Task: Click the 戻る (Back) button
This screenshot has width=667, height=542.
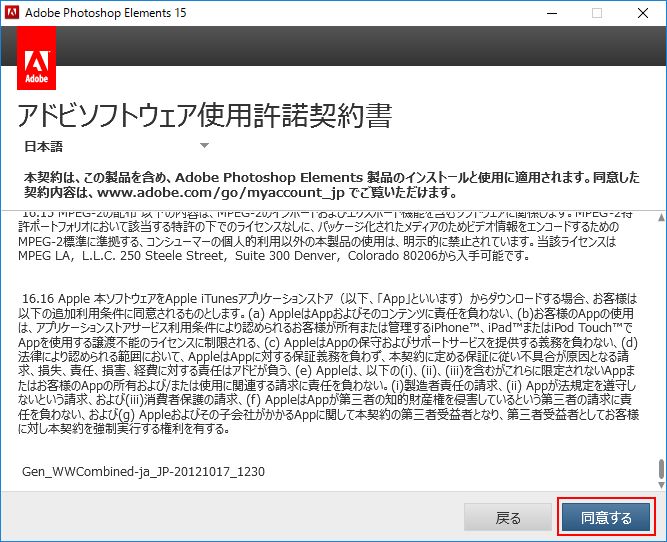Action: [x=507, y=517]
